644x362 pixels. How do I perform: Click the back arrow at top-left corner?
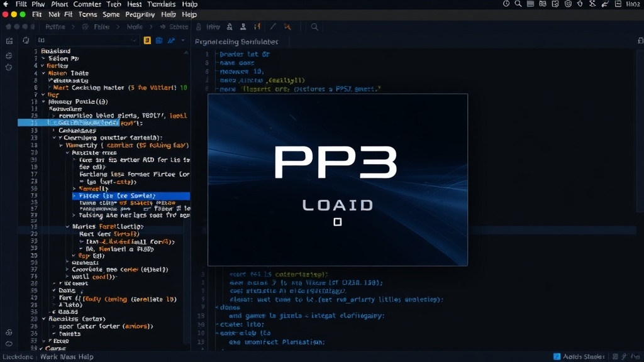6,4
